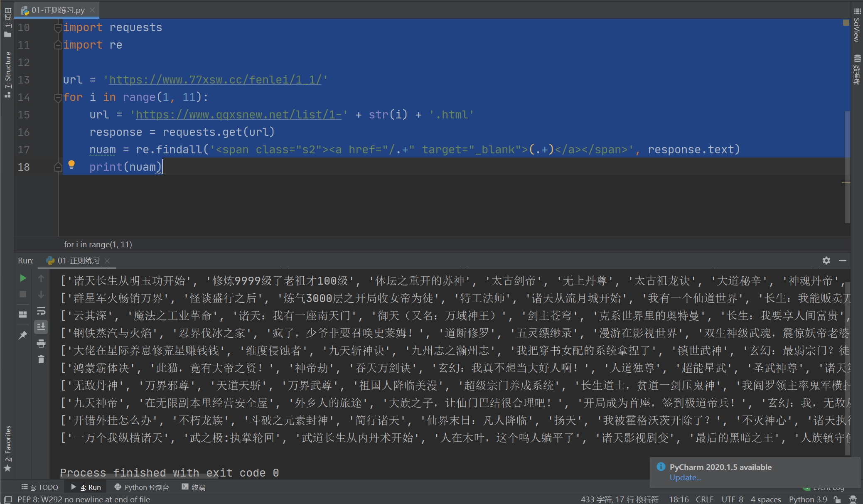
Task: Pin the Run tab with pin icon
Action: pyautogui.click(x=23, y=335)
